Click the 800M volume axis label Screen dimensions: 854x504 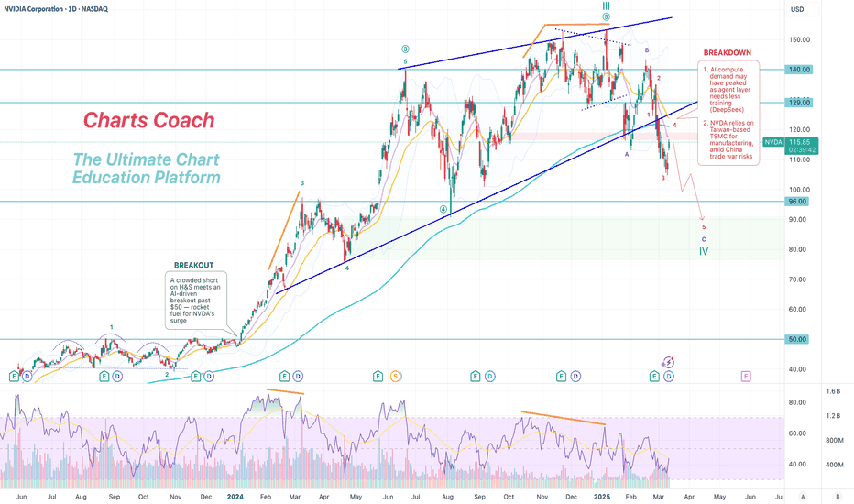[835, 440]
